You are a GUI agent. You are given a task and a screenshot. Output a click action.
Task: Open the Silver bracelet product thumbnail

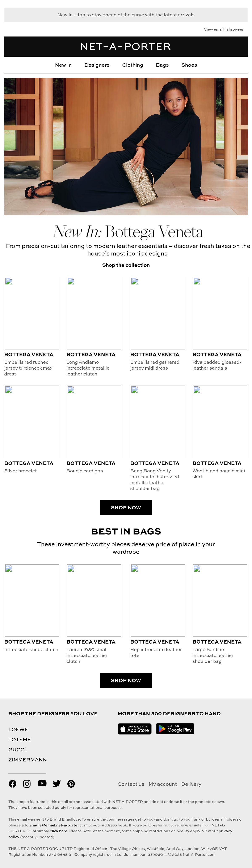click(x=32, y=422)
